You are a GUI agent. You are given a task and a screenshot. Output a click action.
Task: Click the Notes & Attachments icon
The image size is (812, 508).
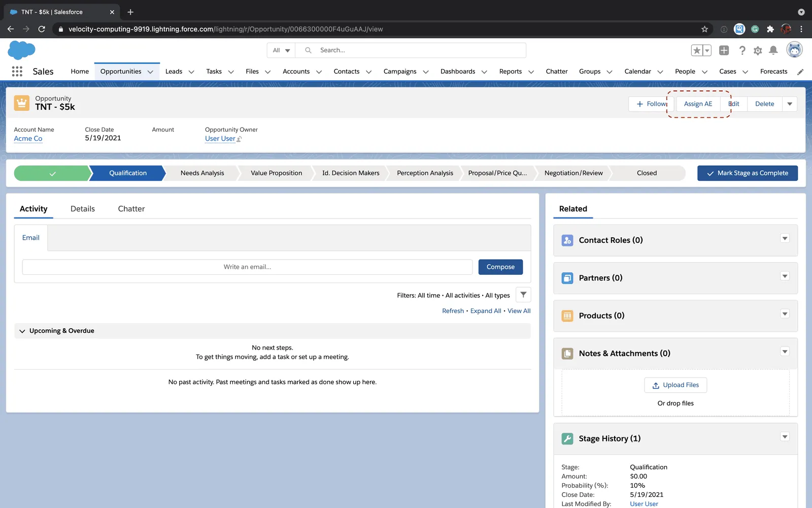click(567, 354)
